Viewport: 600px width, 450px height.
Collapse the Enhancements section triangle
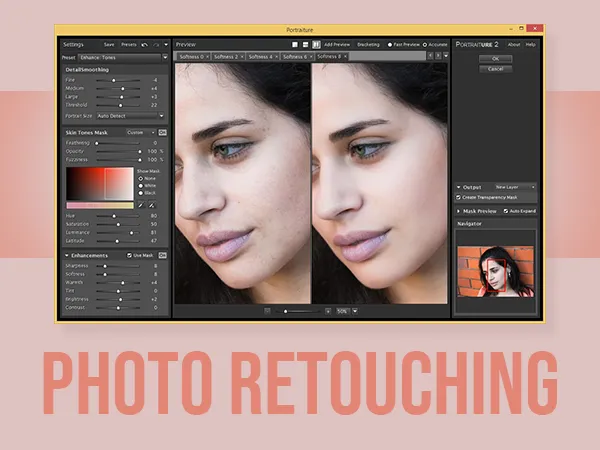[x=67, y=255]
